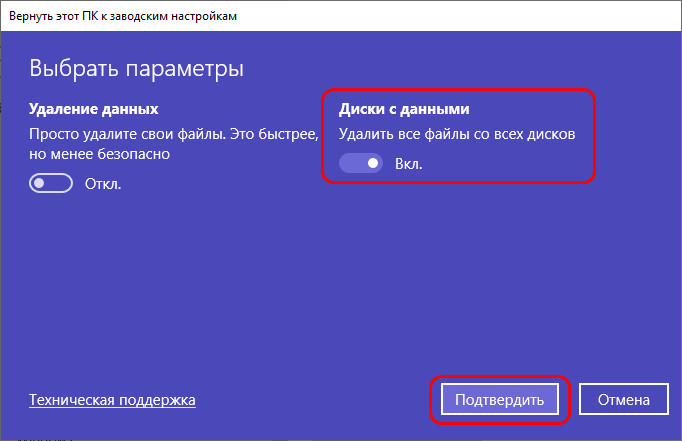Enable the Удаление данных toggle switch

click(x=52, y=184)
